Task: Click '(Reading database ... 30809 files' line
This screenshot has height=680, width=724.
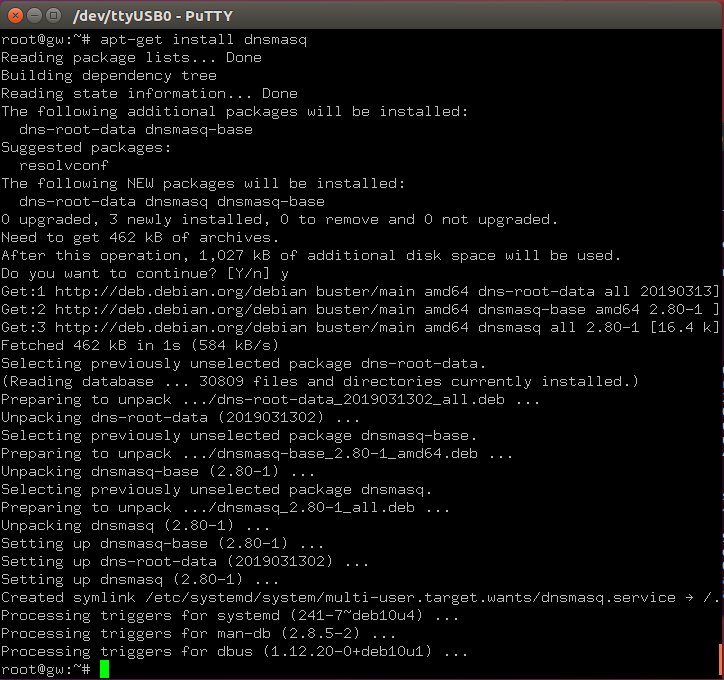Action: (x=320, y=382)
